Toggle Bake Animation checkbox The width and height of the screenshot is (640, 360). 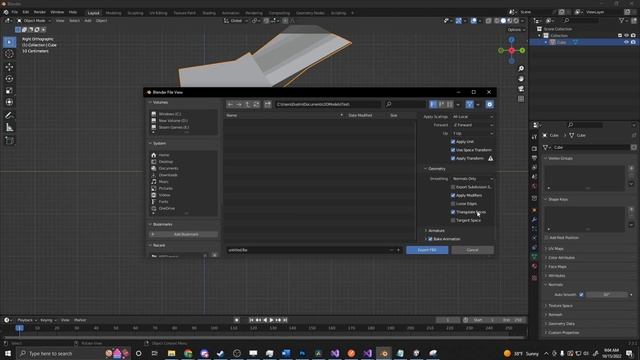coord(431,239)
